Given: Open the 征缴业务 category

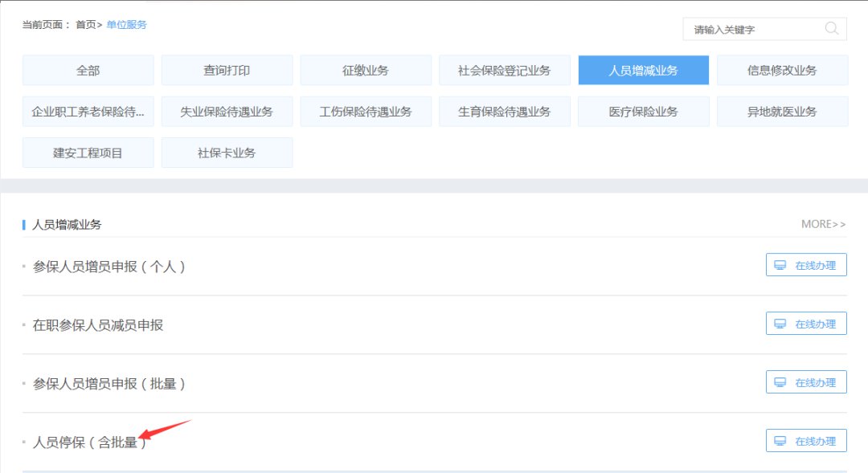Looking at the screenshot, I should [366, 71].
